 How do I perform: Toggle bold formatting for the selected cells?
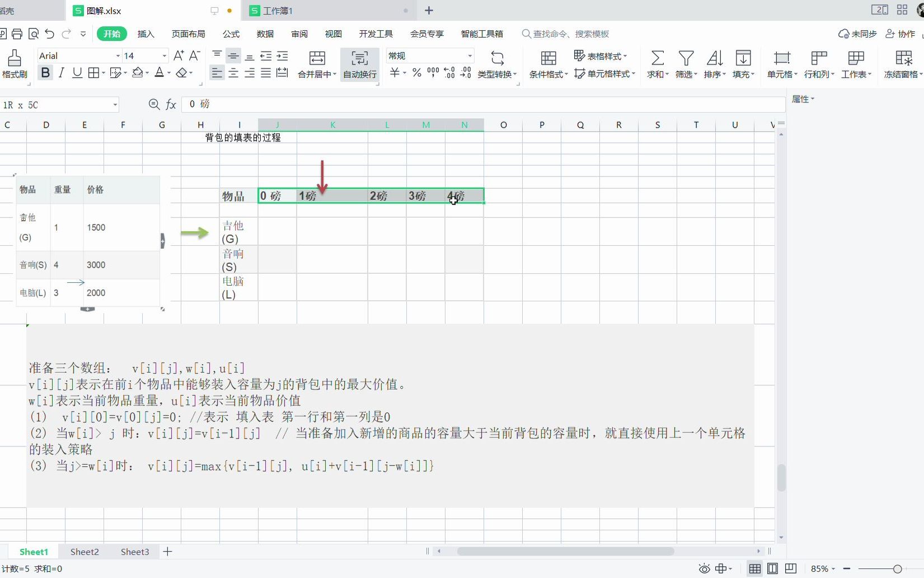click(x=45, y=72)
